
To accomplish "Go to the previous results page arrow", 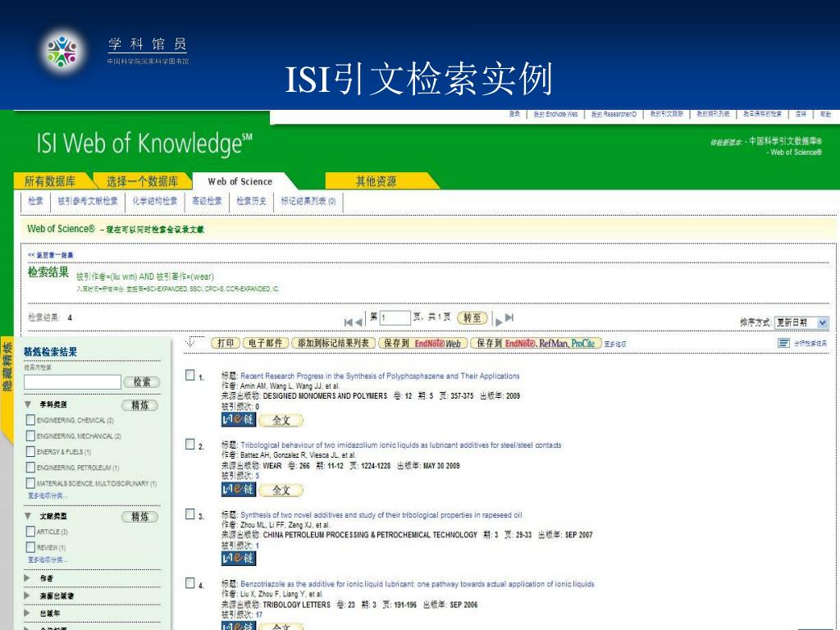I will pyautogui.click(x=358, y=322).
